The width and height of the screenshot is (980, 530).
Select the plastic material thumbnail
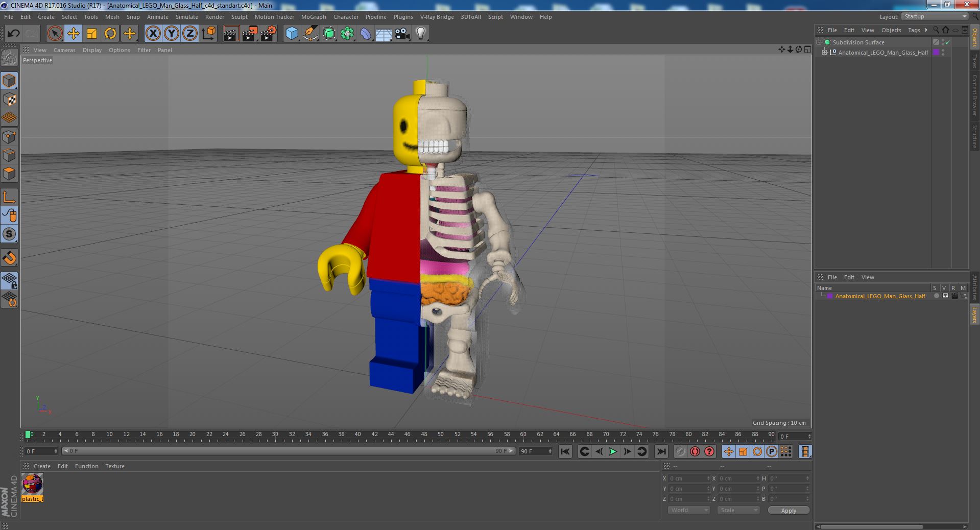coord(33,484)
